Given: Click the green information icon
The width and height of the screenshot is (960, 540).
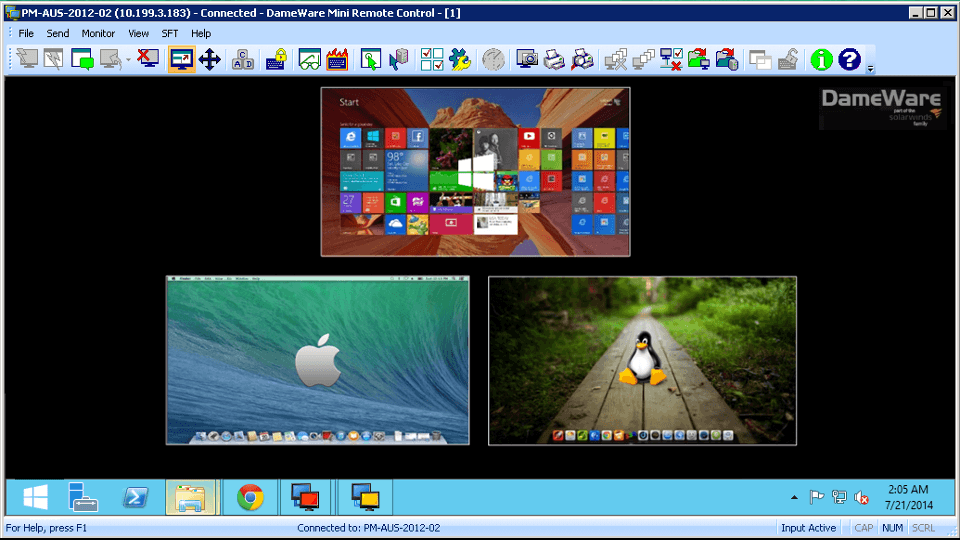Looking at the screenshot, I should [x=821, y=60].
